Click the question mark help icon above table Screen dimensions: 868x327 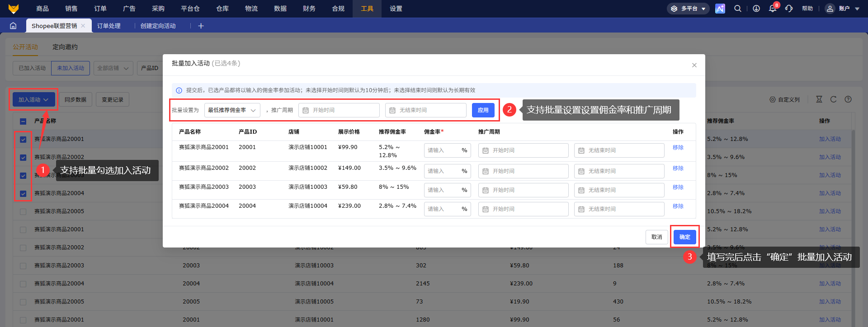(x=848, y=99)
